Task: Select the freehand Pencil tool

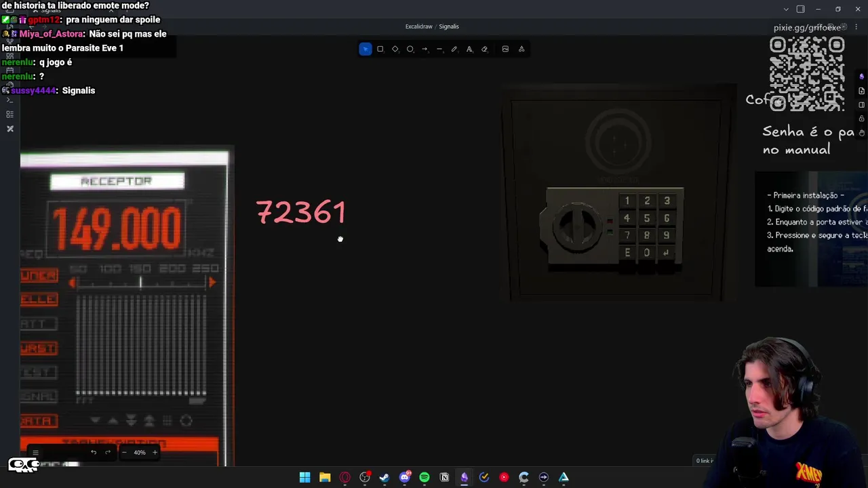Action: coord(454,49)
